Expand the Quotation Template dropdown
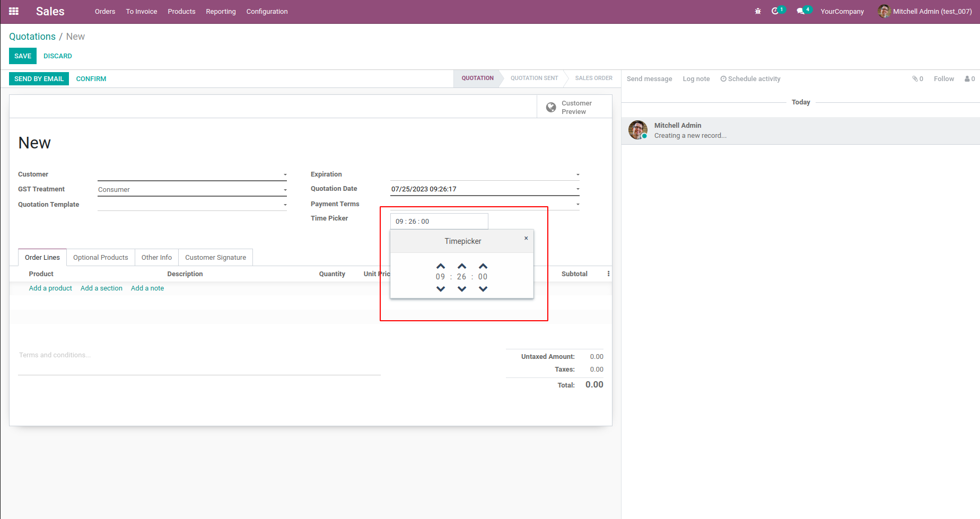 [x=285, y=205]
